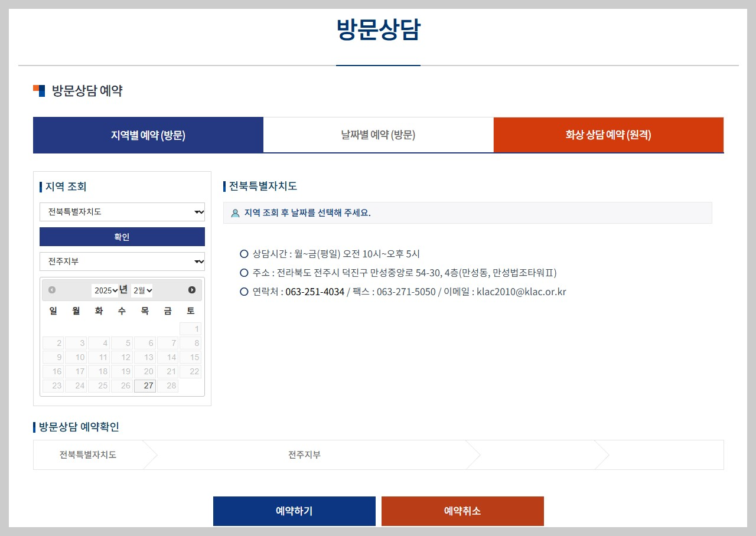Click 전북특별자치도 step in reservation confirmation
Image resolution: width=756 pixels, height=536 pixels.
[88, 455]
